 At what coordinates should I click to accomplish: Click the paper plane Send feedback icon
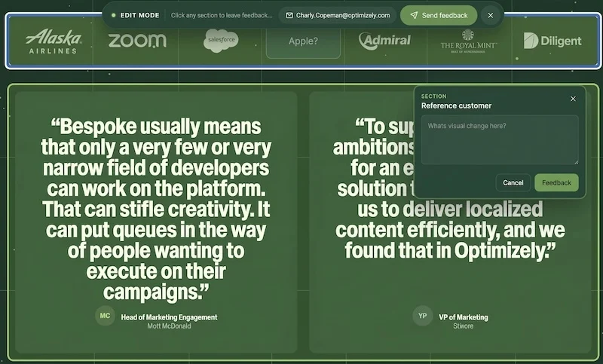pos(414,15)
